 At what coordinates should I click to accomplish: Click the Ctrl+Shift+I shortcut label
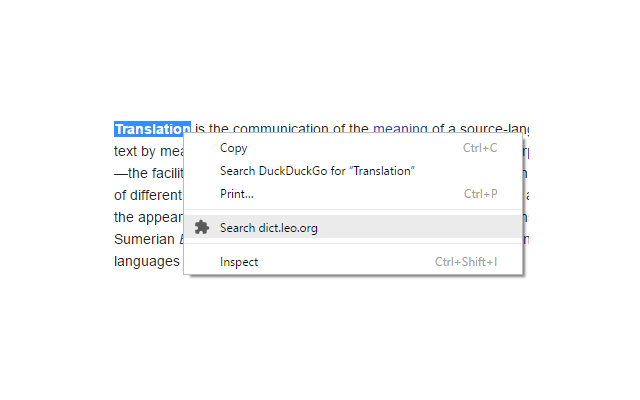coord(466,262)
